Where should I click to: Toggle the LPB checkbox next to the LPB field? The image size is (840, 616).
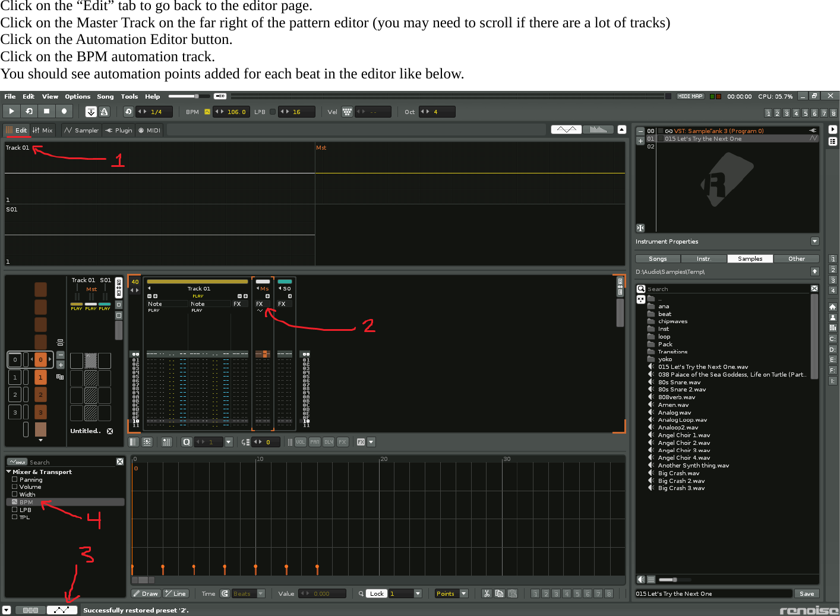[272, 112]
